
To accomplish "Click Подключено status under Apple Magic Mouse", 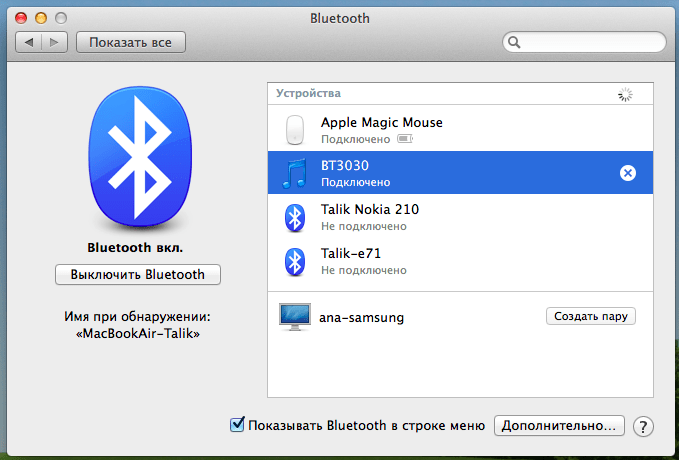I will (x=356, y=139).
